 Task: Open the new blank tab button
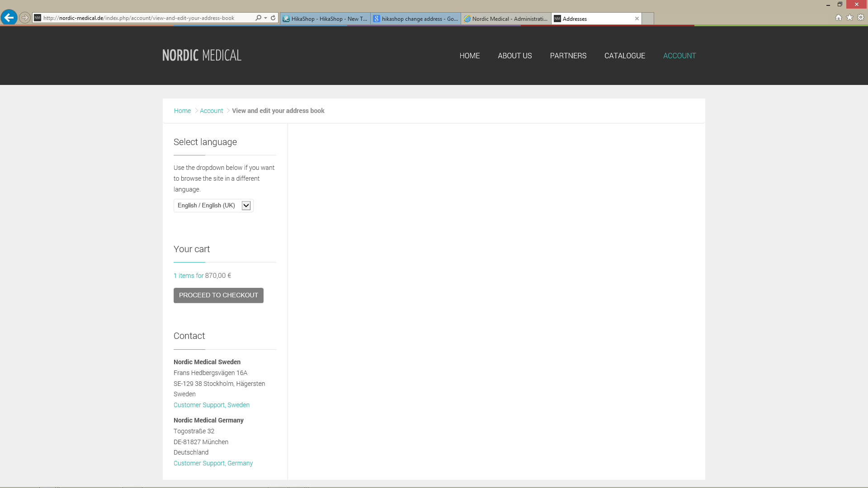point(647,19)
